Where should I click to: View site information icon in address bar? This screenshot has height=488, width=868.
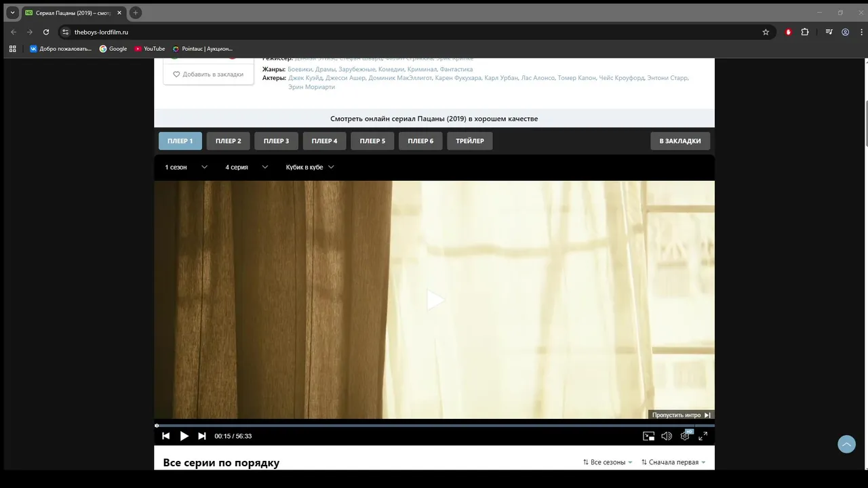[66, 32]
